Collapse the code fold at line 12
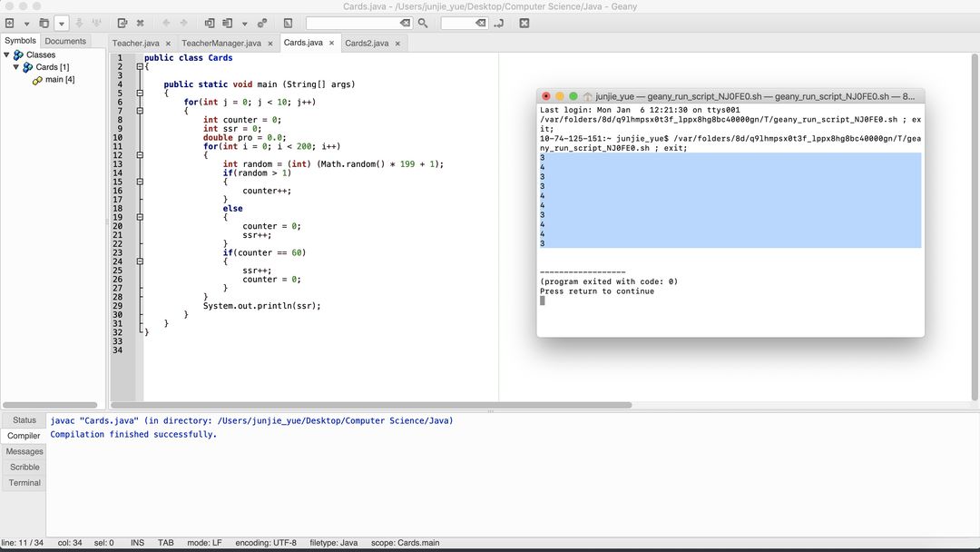The height and width of the screenshot is (552, 980). click(x=140, y=155)
